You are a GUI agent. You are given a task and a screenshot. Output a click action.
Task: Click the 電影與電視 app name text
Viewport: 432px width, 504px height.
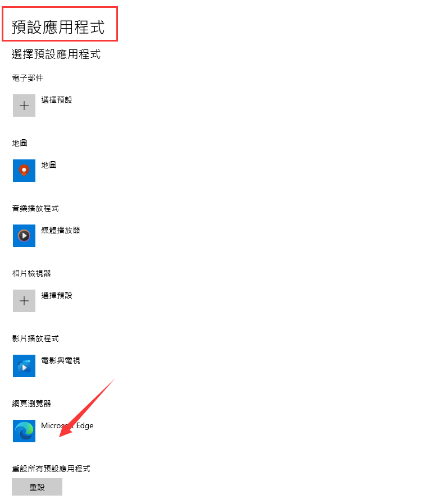[61, 360]
